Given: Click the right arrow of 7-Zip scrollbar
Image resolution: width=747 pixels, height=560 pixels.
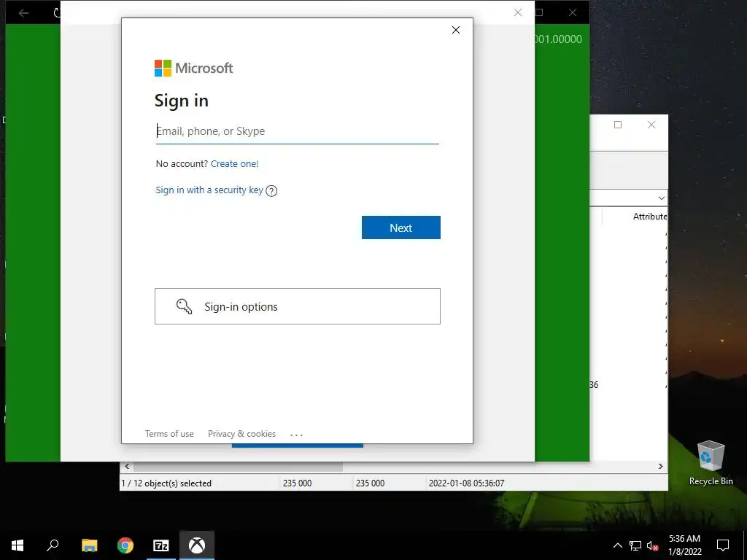Looking at the screenshot, I should click(x=660, y=466).
